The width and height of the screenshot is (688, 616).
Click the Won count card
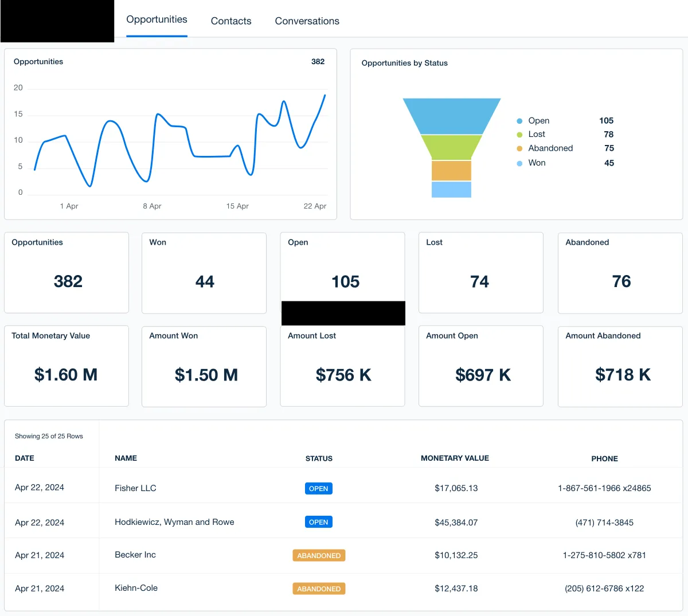(x=204, y=273)
